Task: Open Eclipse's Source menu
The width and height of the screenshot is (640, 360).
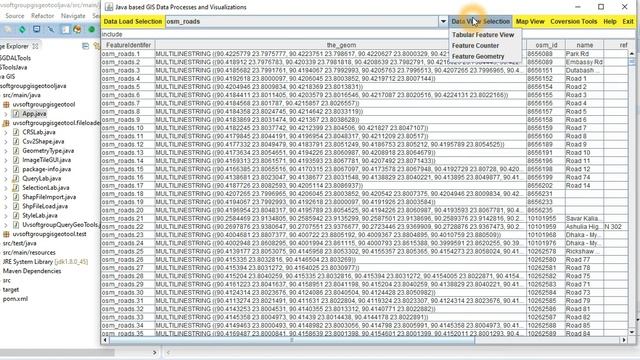Action: 15,16
